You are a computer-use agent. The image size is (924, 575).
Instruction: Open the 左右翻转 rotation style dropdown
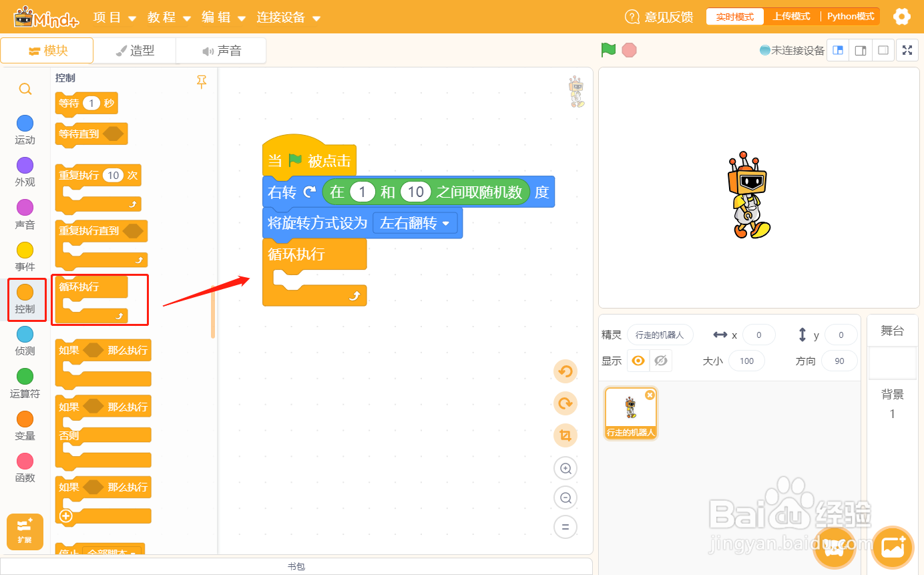tap(415, 223)
